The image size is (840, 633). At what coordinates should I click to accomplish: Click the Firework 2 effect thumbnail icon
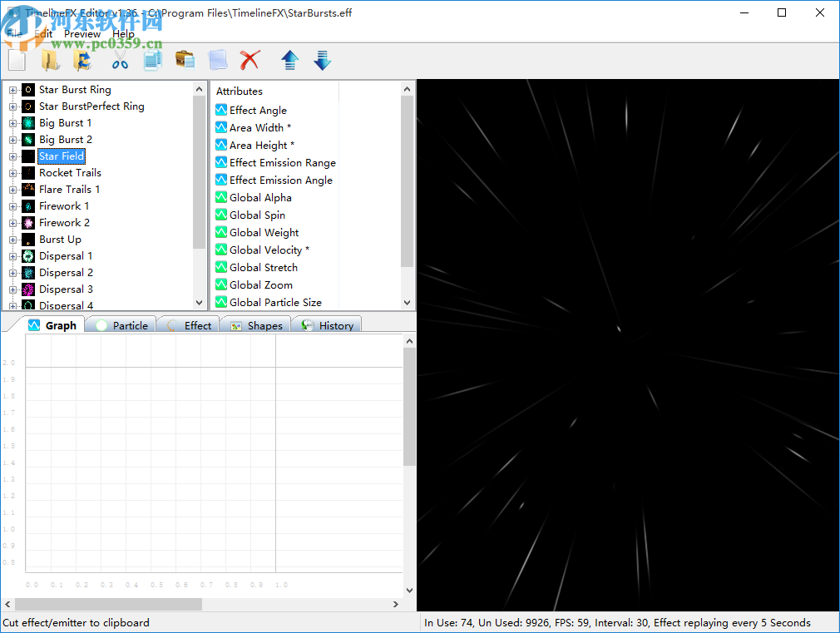(28, 223)
